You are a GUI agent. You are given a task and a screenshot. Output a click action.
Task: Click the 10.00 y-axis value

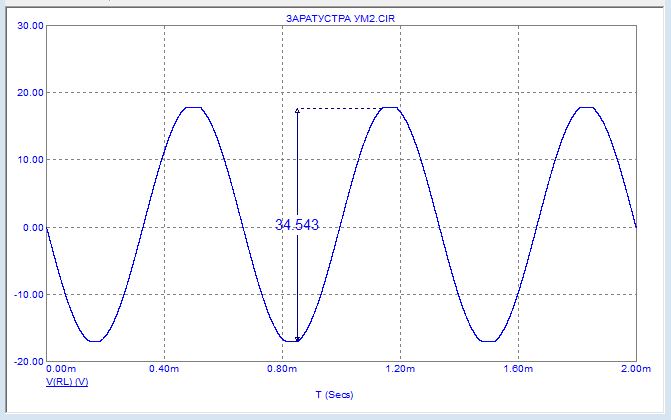pyautogui.click(x=30, y=160)
